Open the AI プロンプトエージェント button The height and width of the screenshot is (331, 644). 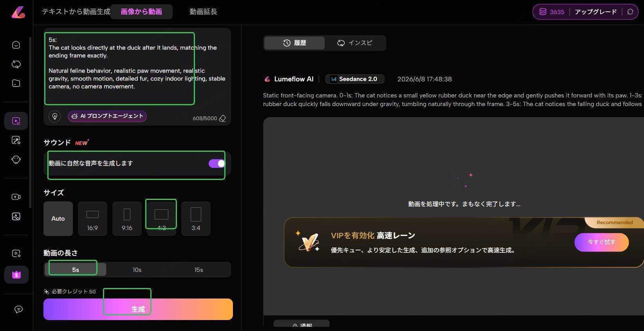coord(107,116)
